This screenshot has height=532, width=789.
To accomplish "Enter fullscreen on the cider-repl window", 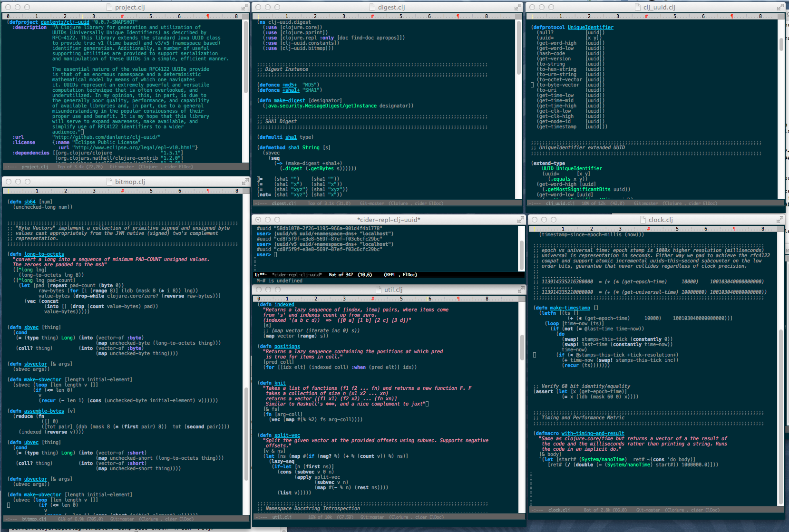I will [520, 220].
